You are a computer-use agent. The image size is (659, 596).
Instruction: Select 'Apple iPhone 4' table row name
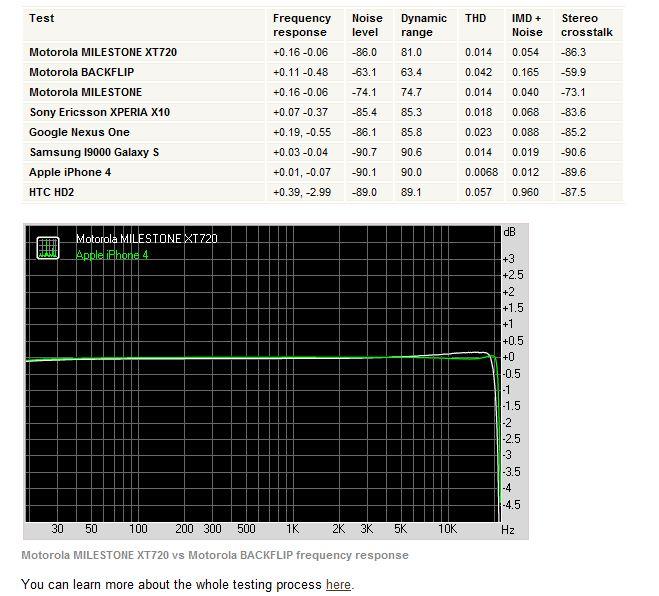(x=70, y=172)
